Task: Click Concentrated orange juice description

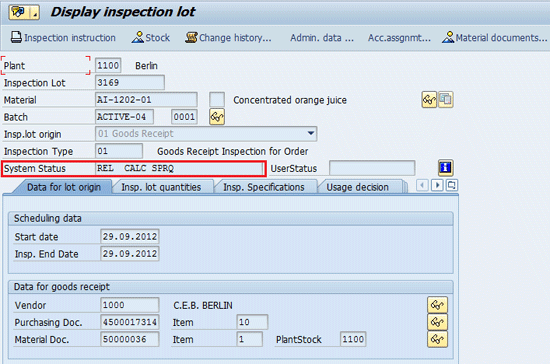Action: click(290, 100)
